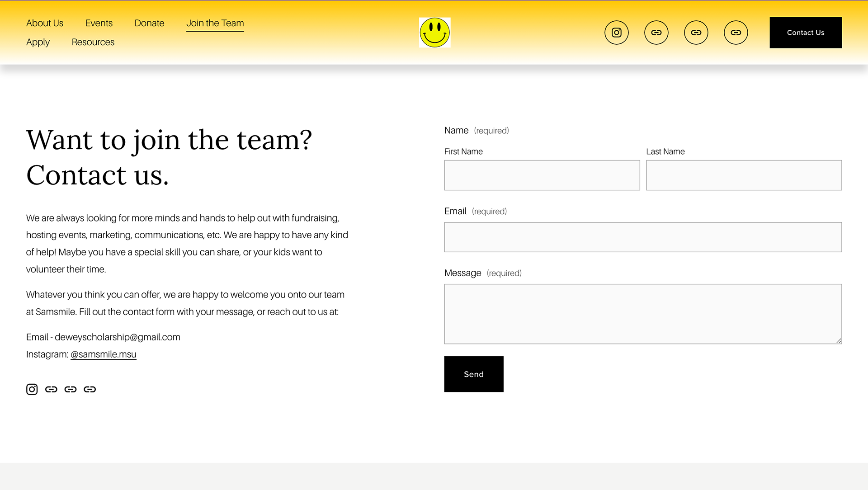Click the smiley face logo

434,33
